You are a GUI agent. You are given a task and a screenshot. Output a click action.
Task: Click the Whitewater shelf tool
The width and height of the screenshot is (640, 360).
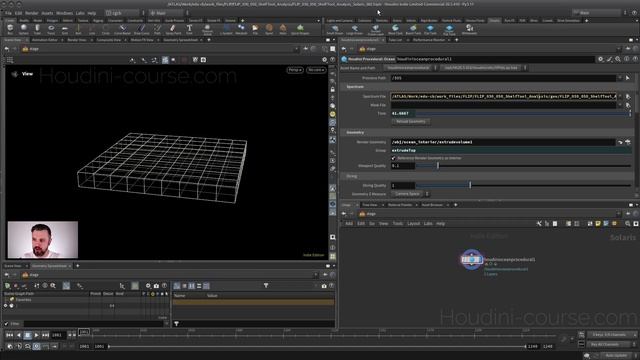click(x=469, y=29)
